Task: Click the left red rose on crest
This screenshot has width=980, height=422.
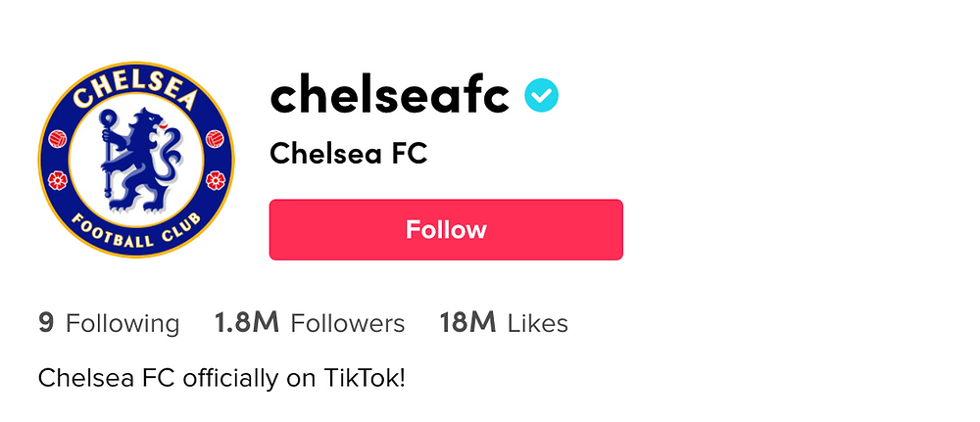Action: pos(58,180)
